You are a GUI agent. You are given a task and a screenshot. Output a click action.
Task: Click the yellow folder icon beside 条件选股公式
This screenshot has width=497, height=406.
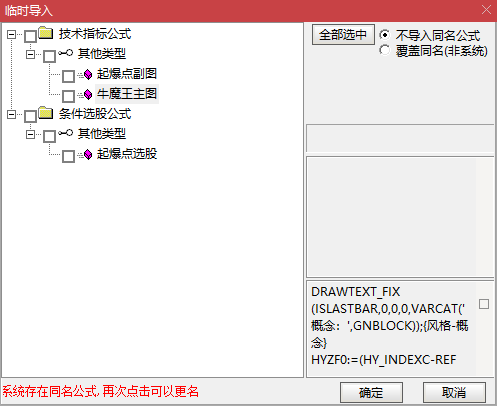(46, 113)
